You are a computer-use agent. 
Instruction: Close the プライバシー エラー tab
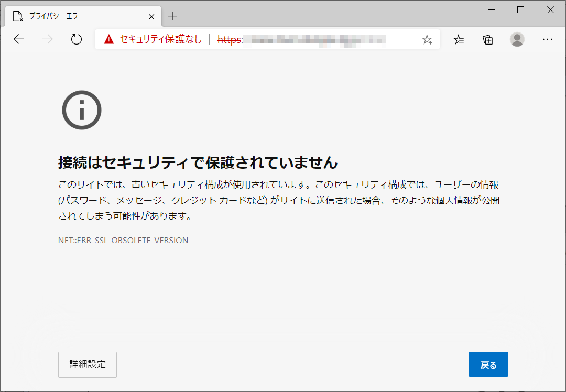pyautogui.click(x=151, y=16)
